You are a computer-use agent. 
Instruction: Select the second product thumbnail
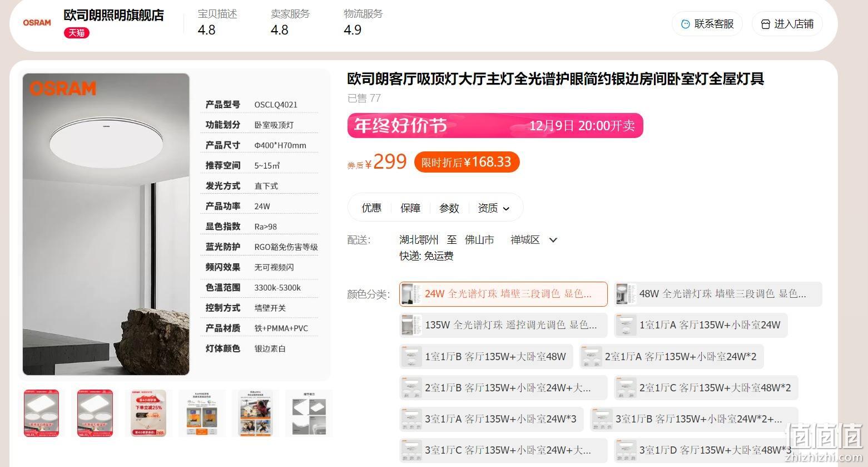[x=95, y=413]
